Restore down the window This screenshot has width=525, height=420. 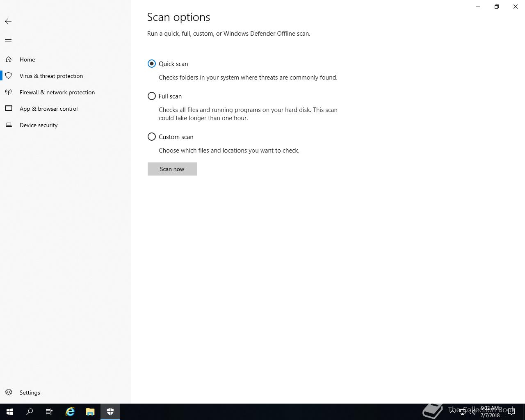click(x=497, y=7)
